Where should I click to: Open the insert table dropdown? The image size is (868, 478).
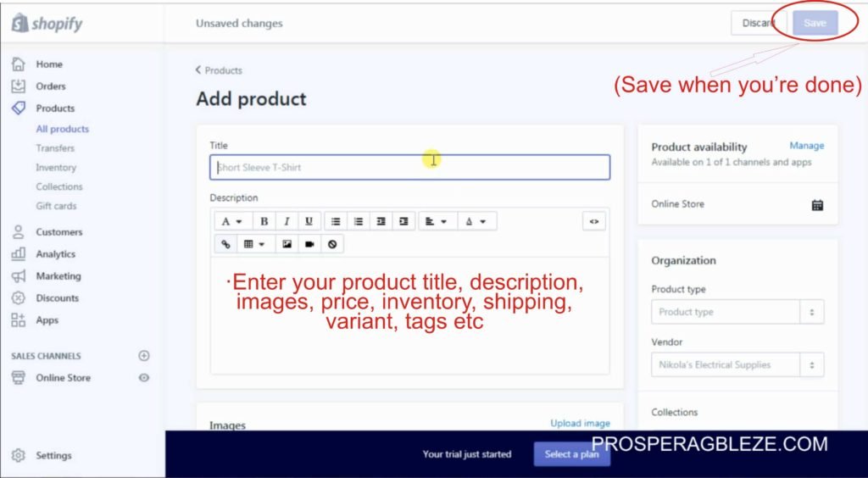click(x=255, y=244)
